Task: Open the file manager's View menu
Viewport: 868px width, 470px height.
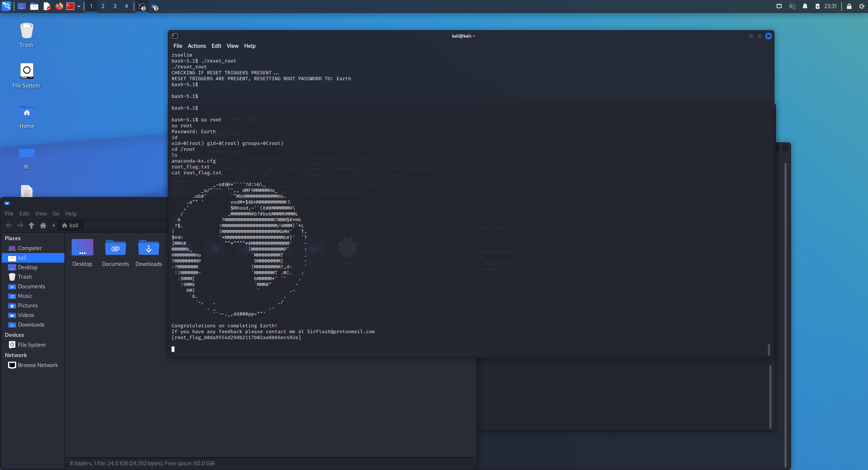Action: [41, 214]
